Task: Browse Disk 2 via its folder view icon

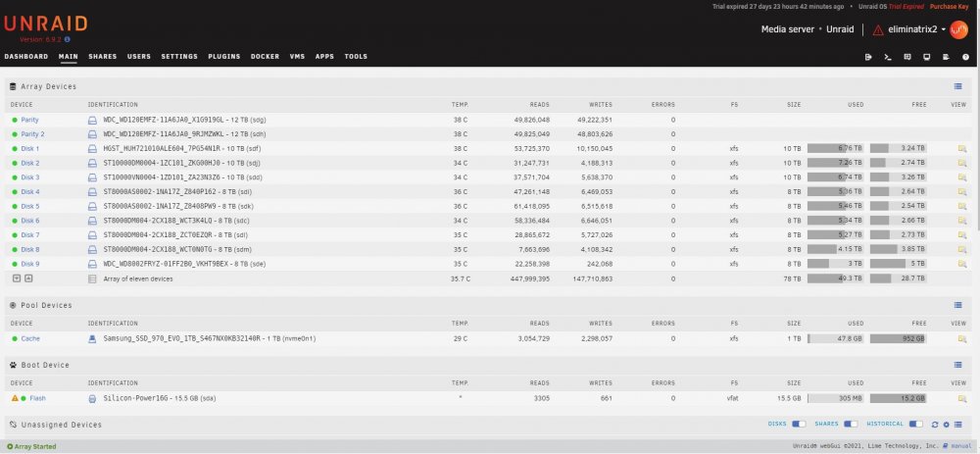Action: [x=962, y=163]
